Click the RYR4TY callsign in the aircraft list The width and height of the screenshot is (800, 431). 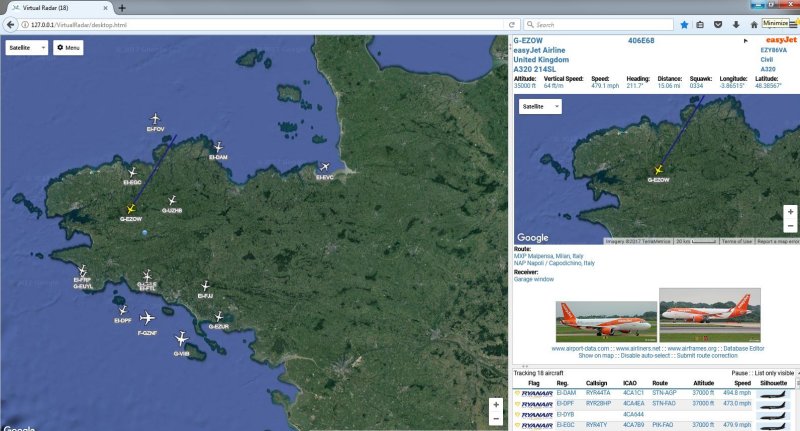tap(596, 424)
